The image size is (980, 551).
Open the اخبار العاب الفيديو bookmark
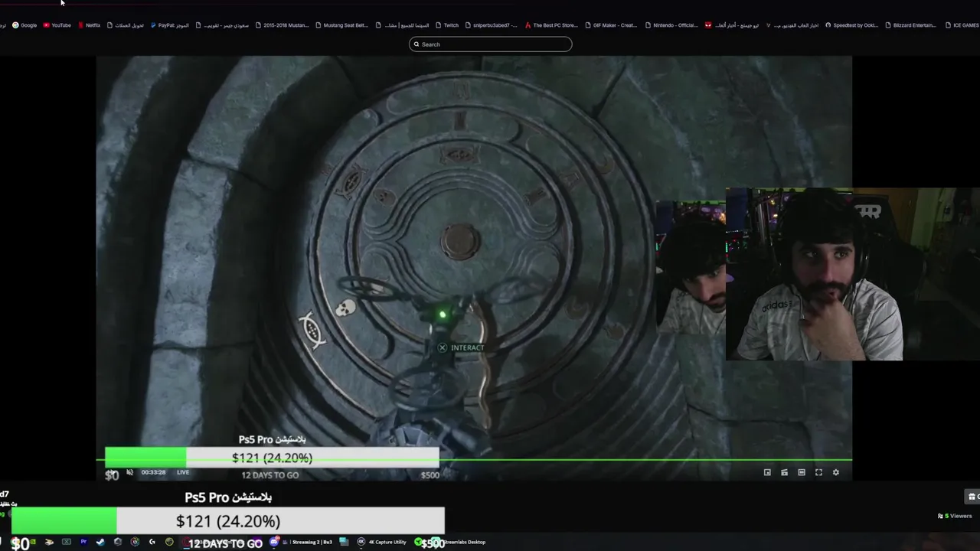pos(792,25)
